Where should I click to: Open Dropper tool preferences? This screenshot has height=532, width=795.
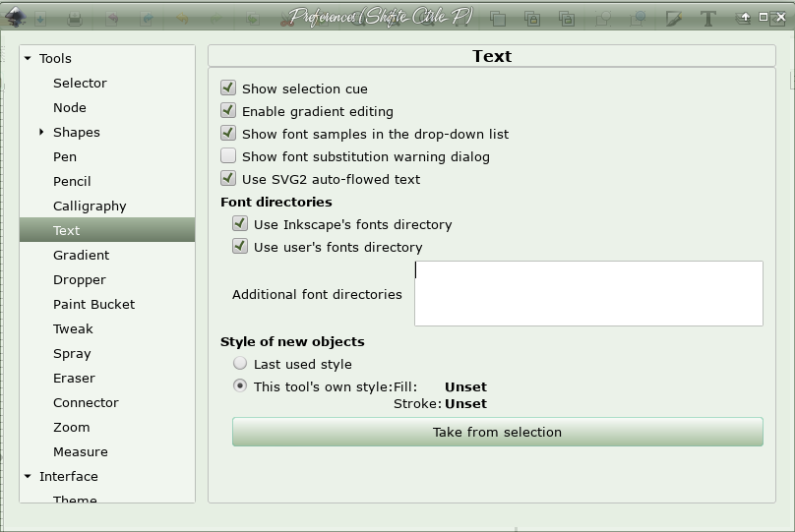point(80,279)
